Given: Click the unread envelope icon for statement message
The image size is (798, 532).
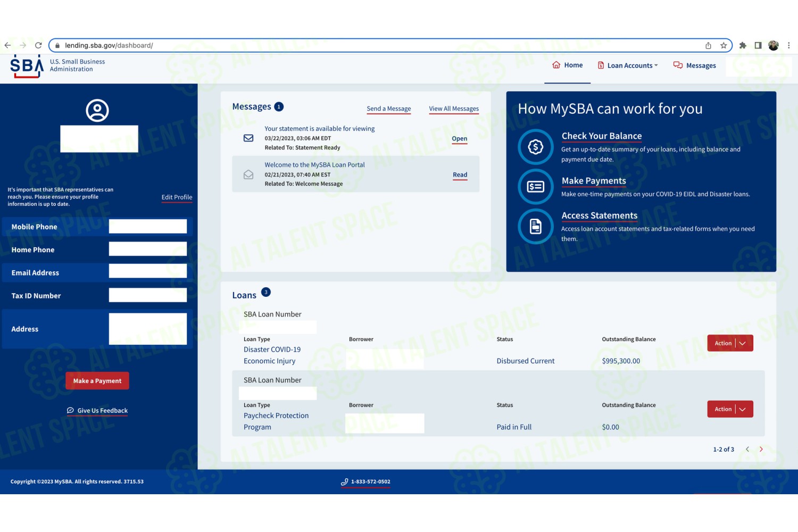Looking at the screenshot, I should [248, 138].
